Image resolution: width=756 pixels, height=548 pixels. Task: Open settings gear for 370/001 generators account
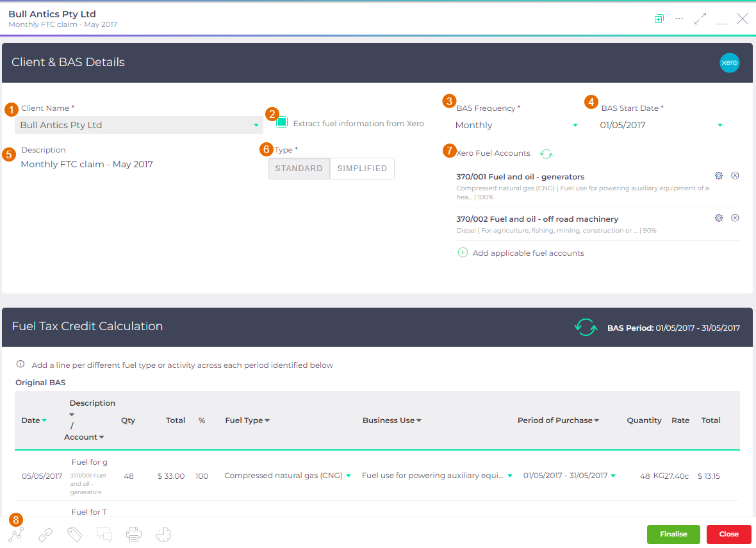[719, 176]
